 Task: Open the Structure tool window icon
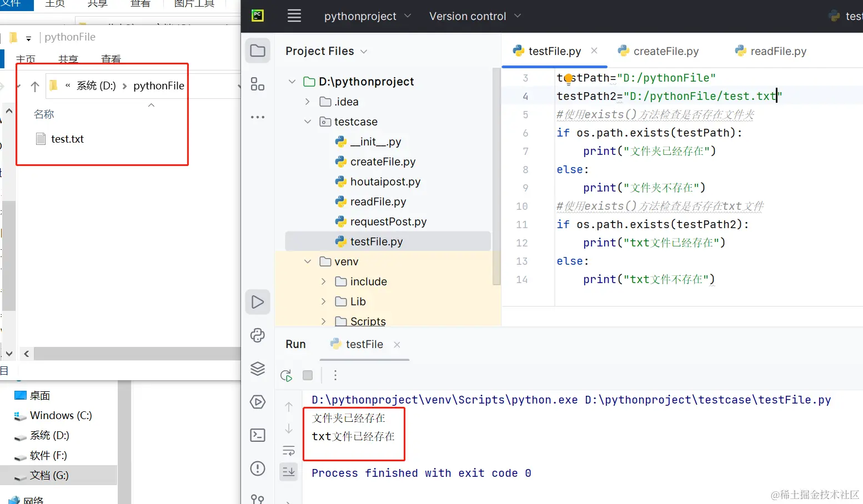258,84
